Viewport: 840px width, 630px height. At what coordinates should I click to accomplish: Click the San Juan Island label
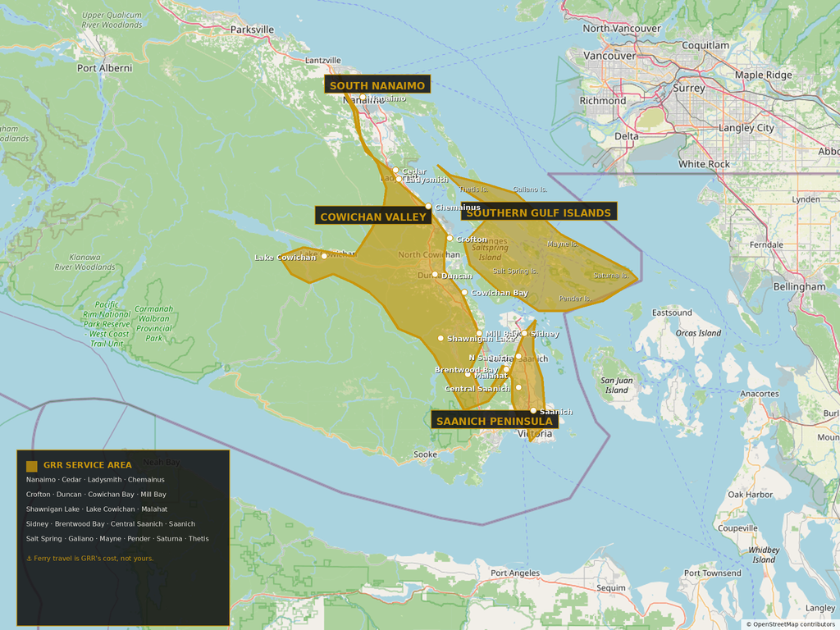pyautogui.click(x=617, y=386)
